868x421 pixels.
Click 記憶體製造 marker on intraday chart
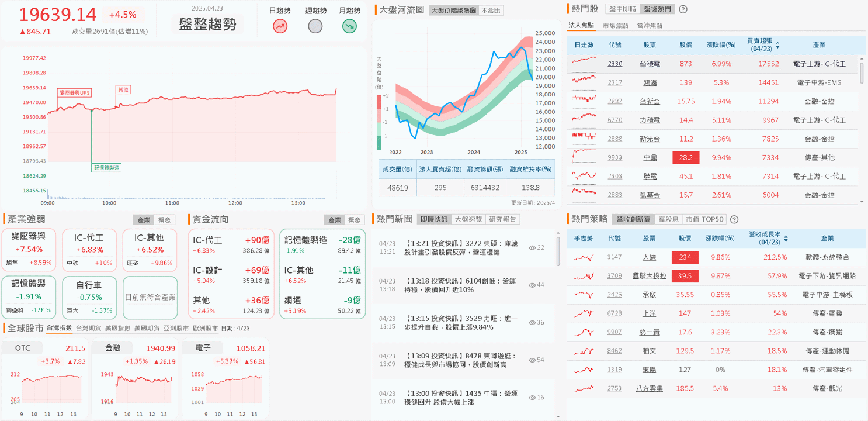click(107, 168)
